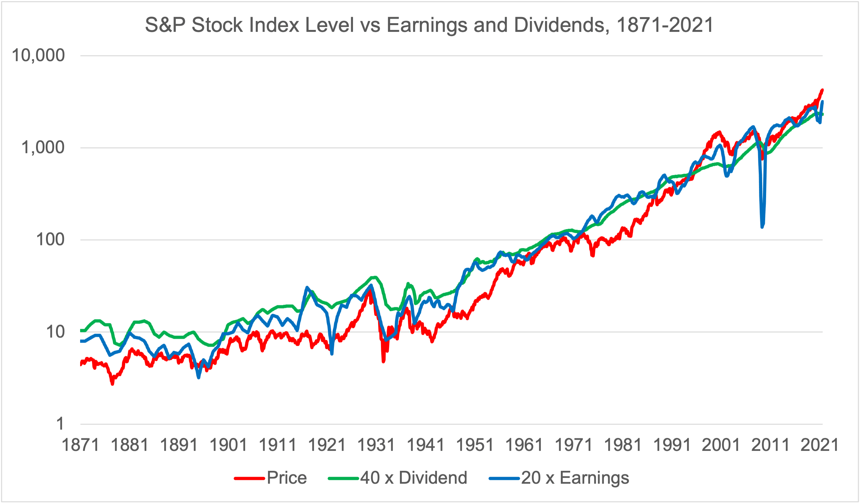
Task: Select the Price legend entry
Action: click(x=270, y=478)
